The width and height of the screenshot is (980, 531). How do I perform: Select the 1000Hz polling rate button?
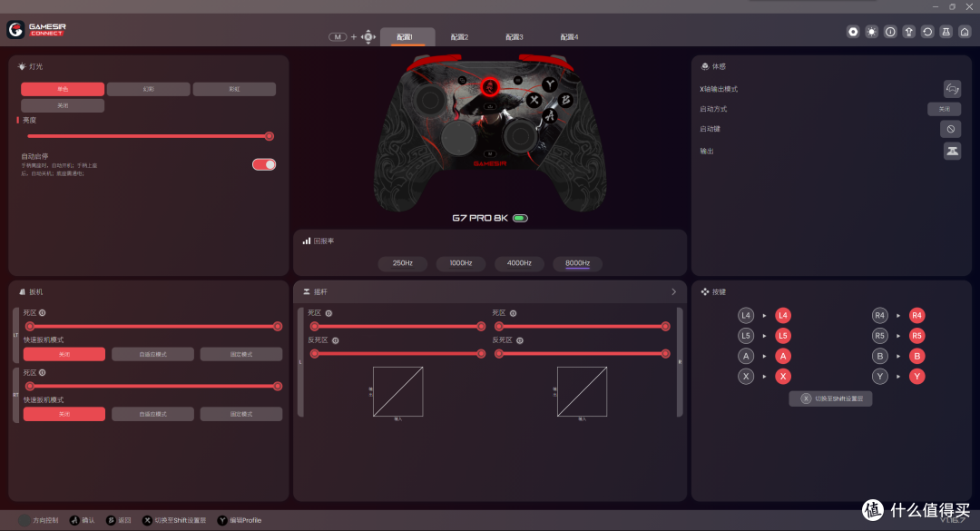coord(461,263)
